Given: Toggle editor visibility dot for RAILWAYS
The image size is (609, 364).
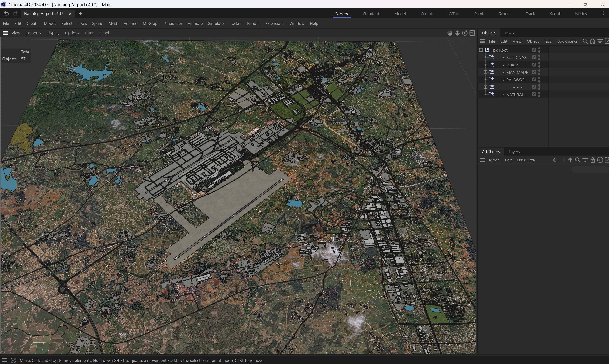Looking at the screenshot, I should [539, 78].
